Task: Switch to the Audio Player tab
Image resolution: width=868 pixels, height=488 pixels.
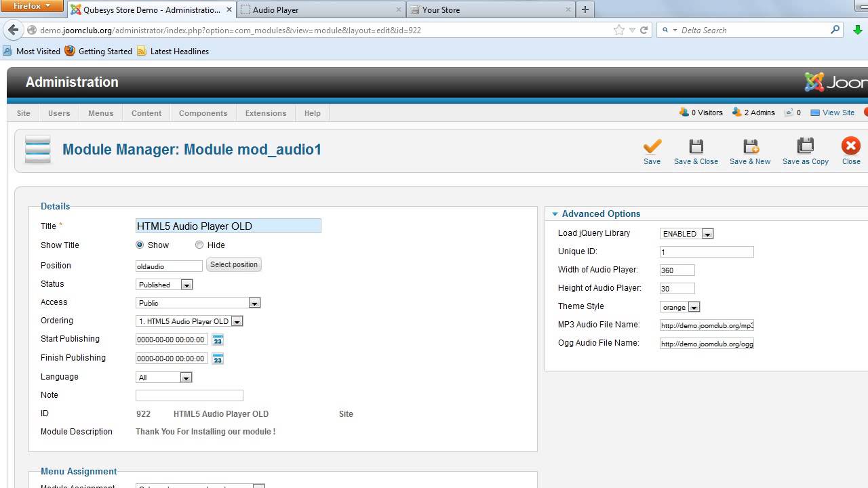Action: pos(320,9)
